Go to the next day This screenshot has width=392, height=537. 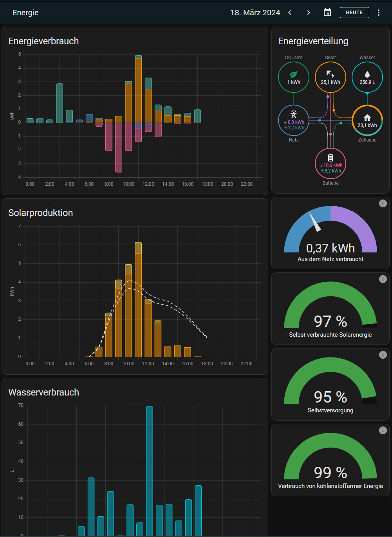pos(309,13)
